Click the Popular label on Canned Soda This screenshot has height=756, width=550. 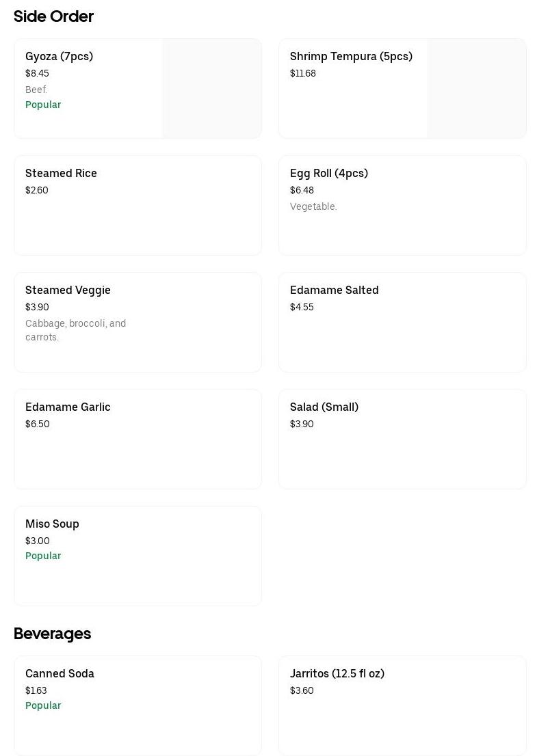click(x=43, y=705)
